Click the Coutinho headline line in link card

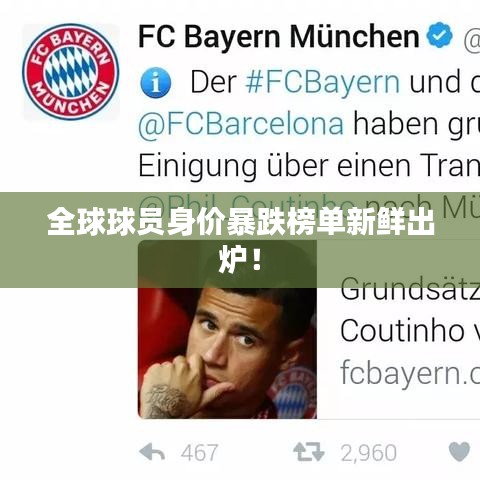pyautogui.click(x=410, y=331)
